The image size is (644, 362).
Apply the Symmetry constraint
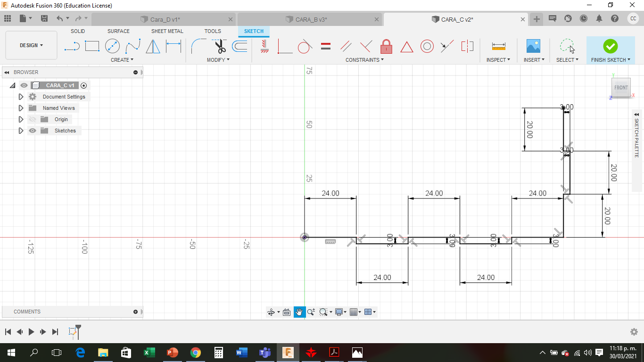pos(467,46)
